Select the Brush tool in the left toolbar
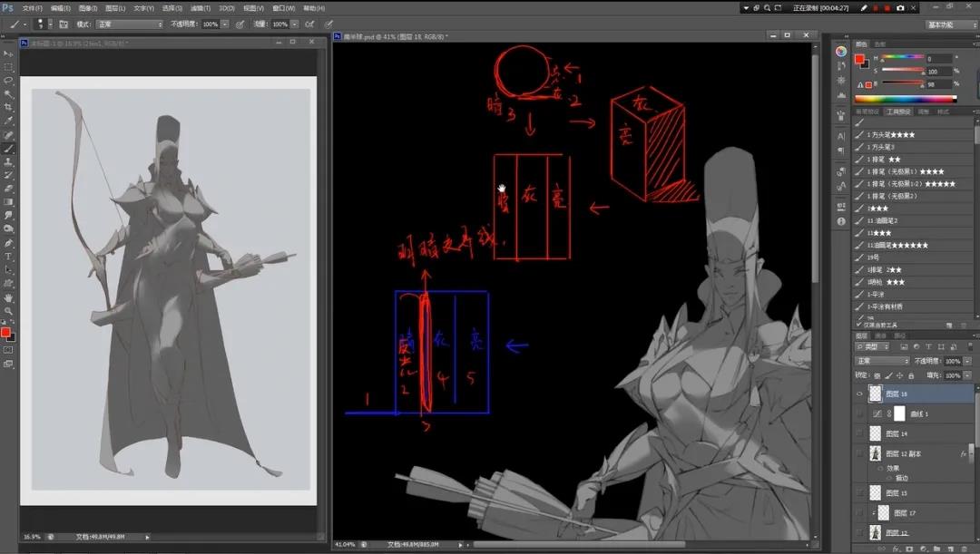The width and height of the screenshot is (980, 554). [x=9, y=148]
